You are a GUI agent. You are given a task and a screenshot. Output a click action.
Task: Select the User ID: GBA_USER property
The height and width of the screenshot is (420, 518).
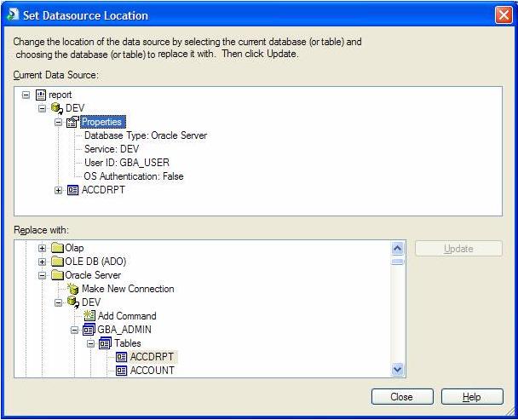[127, 163]
